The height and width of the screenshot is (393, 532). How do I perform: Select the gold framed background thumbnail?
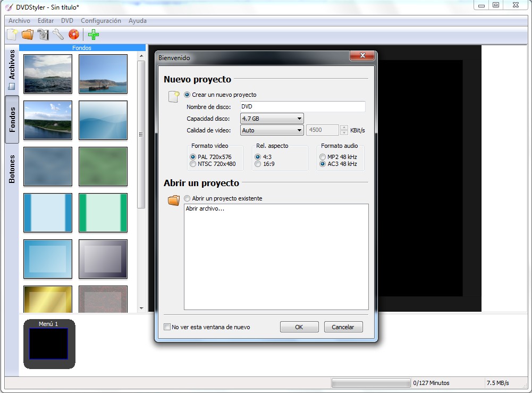click(x=48, y=299)
